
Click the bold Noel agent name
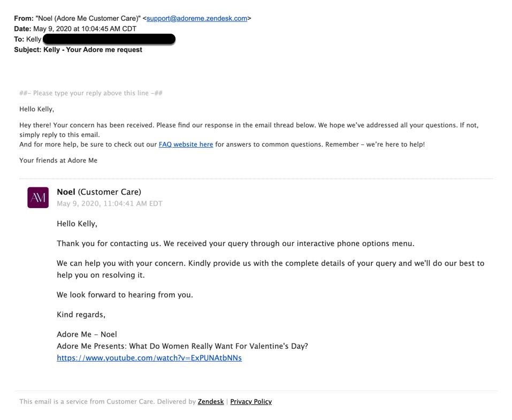coord(66,192)
